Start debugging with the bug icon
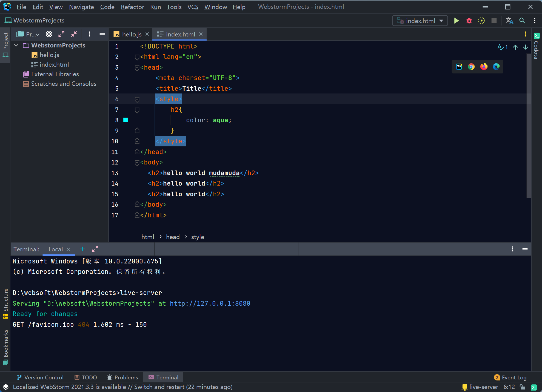This screenshot has width=542, height=392. (469, 21)
